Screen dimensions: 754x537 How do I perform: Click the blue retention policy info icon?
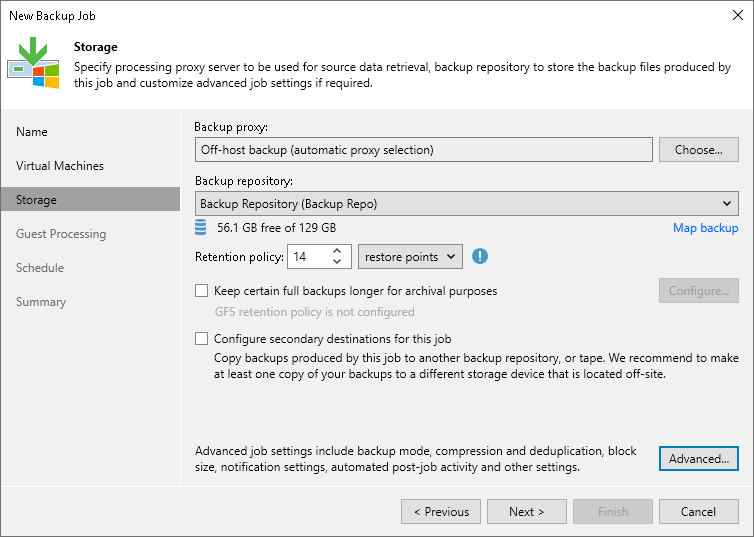coord(480,256)
